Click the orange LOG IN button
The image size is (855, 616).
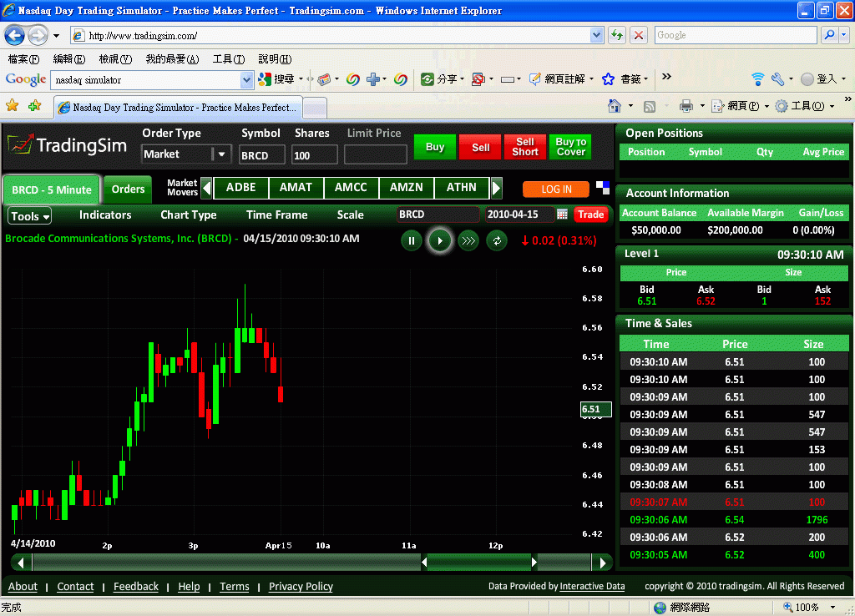coord(556,189)
